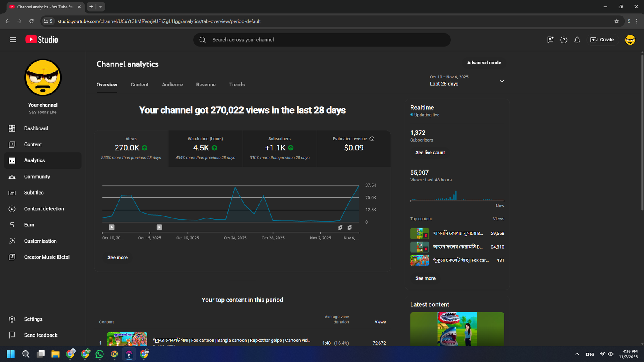This screenshot has width=644, height=362.
Task: Switch to the Audience tab
Action: point(172,85)
